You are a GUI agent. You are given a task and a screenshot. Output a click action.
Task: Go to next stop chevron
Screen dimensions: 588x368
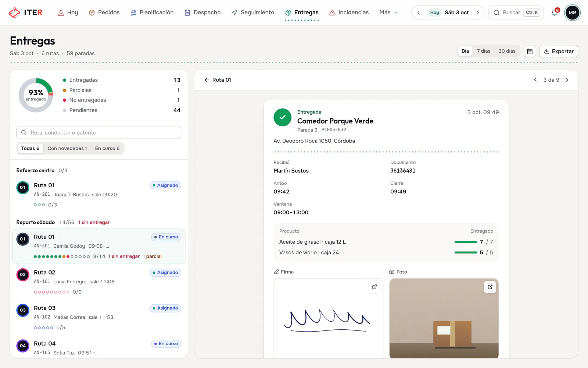point(567,80)
